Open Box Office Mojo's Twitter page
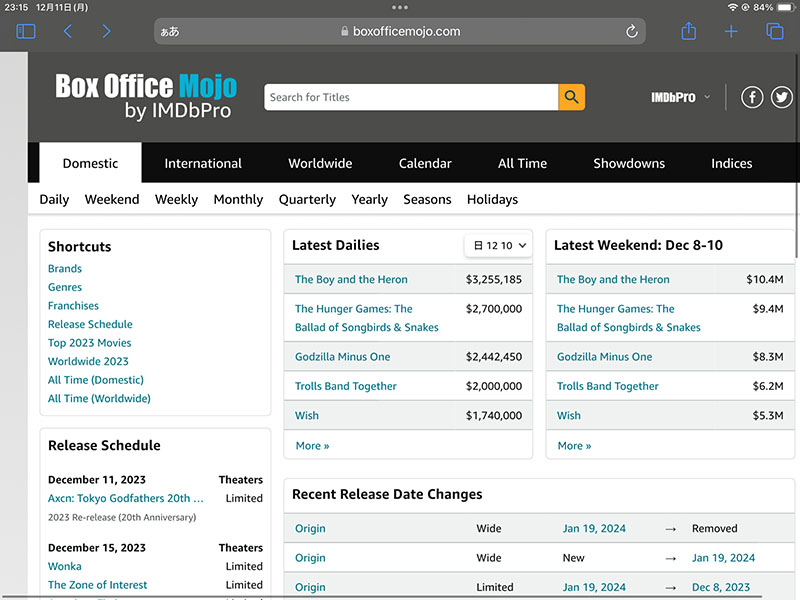This screenshot has height=600, width=800. pyautogui.click(x=782, y=97)
